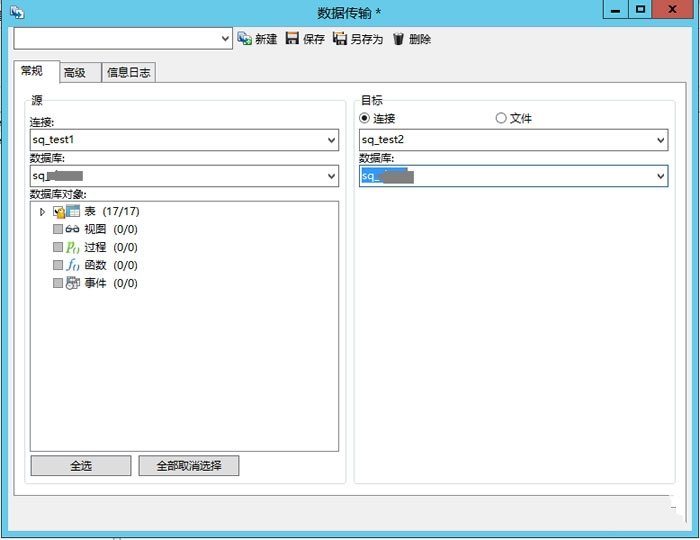
Task: Close the 数据传输 window
Action: 672,9
